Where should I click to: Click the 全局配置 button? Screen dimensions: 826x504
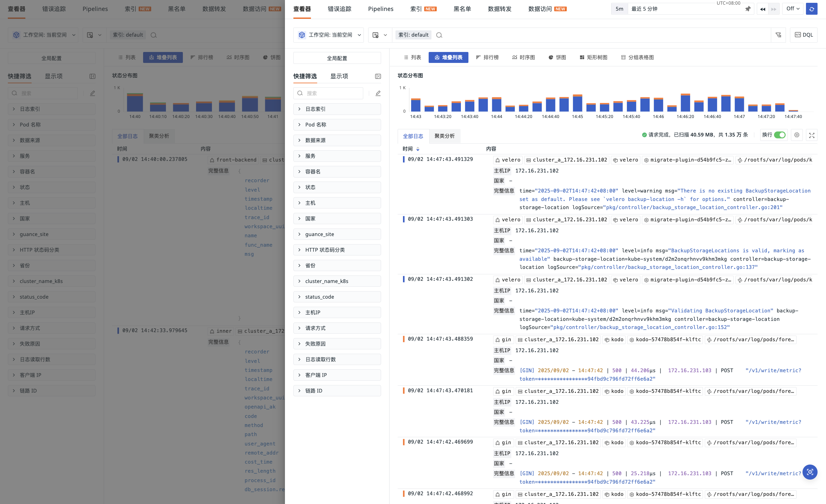point(337,58)
